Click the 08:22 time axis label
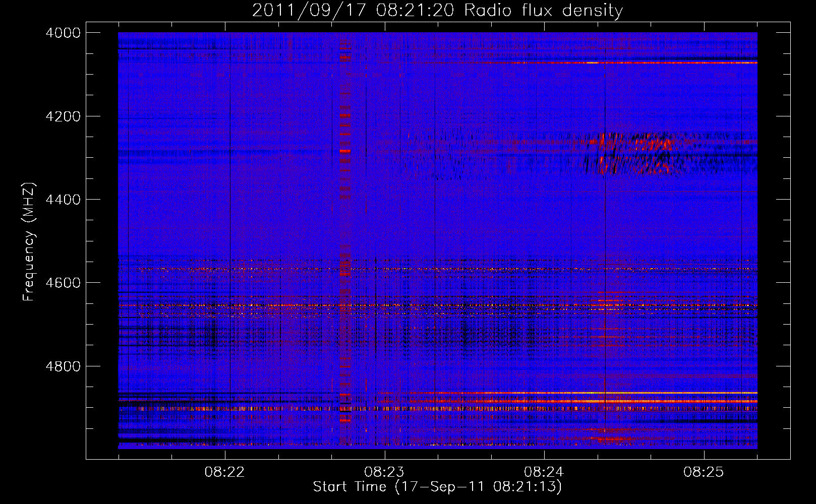Screen dimensions: 816x504 coord(224,472)
